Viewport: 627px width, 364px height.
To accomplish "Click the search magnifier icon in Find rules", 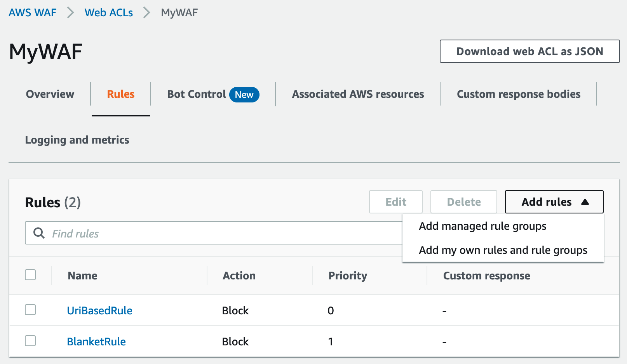I will 38,233.
